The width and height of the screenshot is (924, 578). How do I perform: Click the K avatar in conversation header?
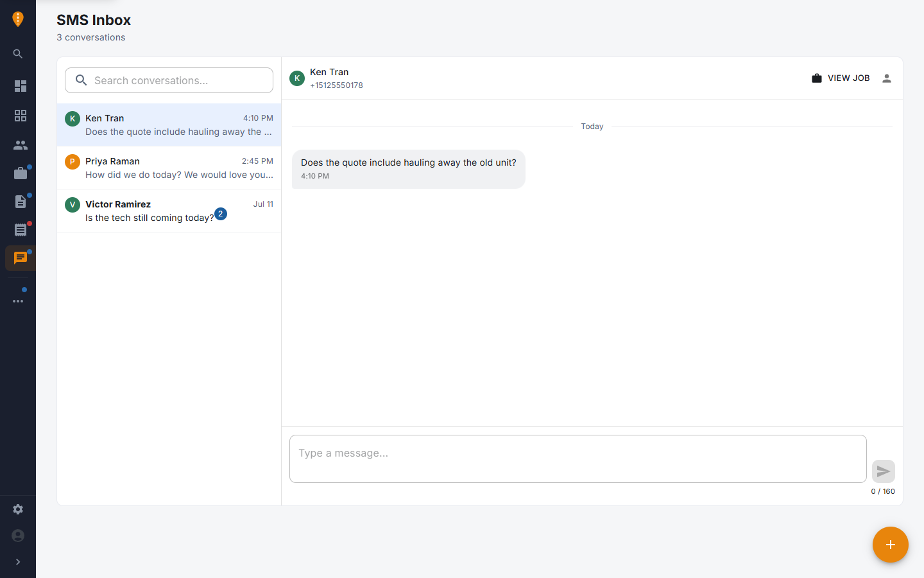click(x=297, y=78)
